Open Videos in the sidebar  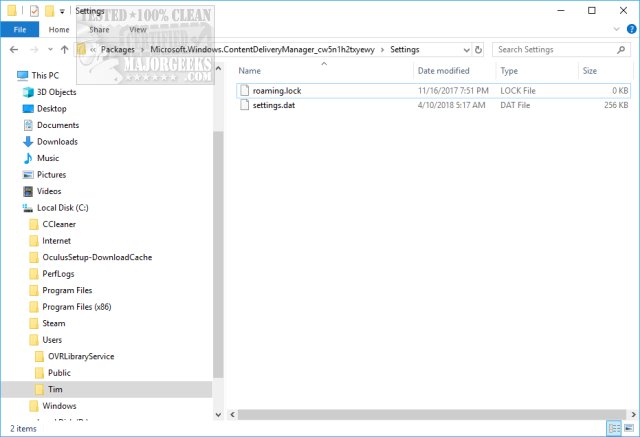tap(49, 191)
